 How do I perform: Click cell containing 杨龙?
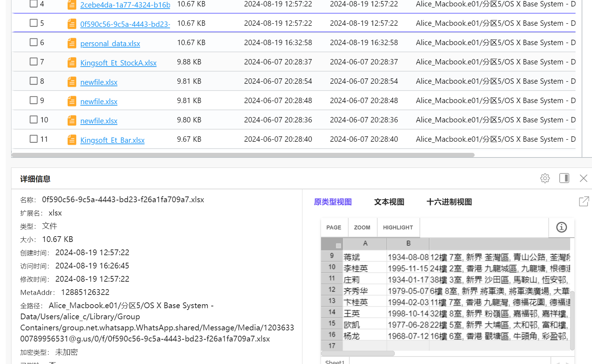pyautogui.click(x=365, y=336)
